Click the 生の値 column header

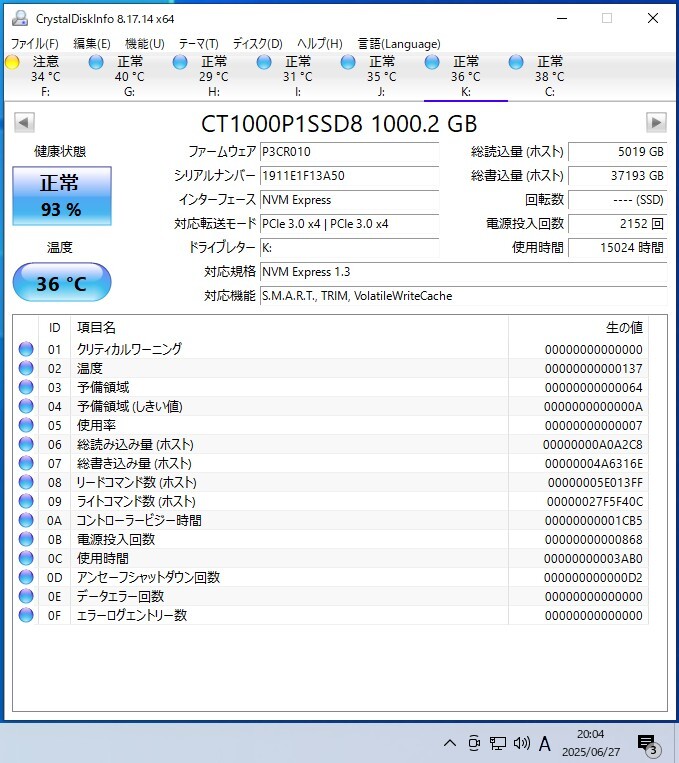click(578, 327)
